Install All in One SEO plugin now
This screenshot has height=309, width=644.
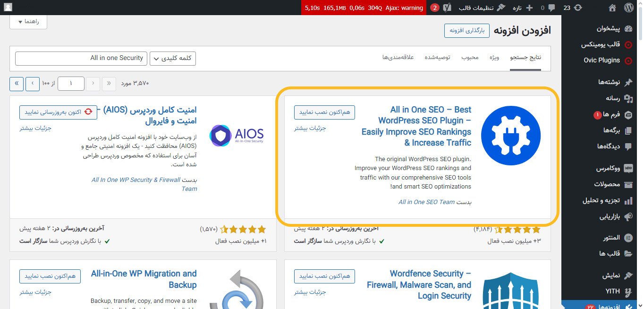(x=324, y=112)
